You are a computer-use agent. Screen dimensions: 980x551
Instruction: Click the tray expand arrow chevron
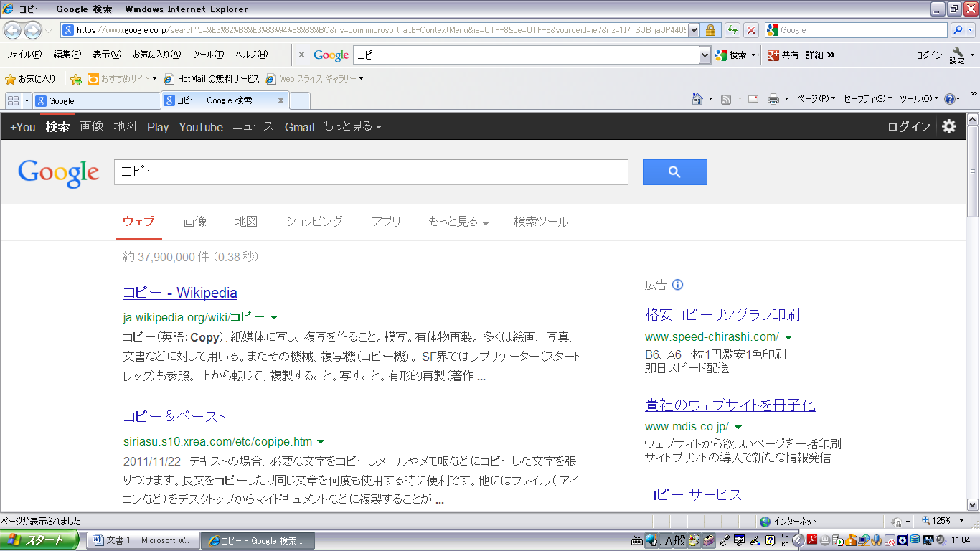(798, 540)
